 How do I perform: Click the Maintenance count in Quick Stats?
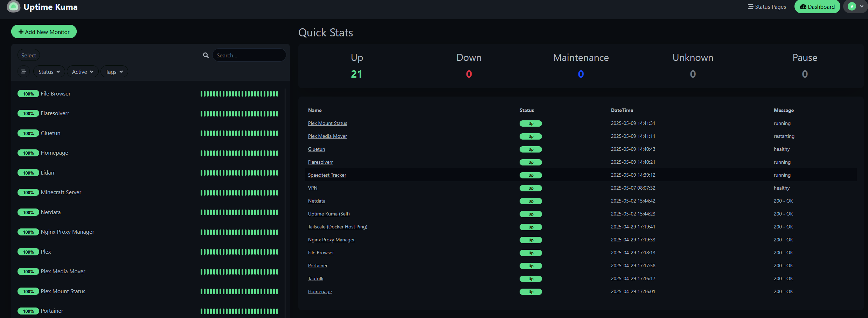coord(581,74)
